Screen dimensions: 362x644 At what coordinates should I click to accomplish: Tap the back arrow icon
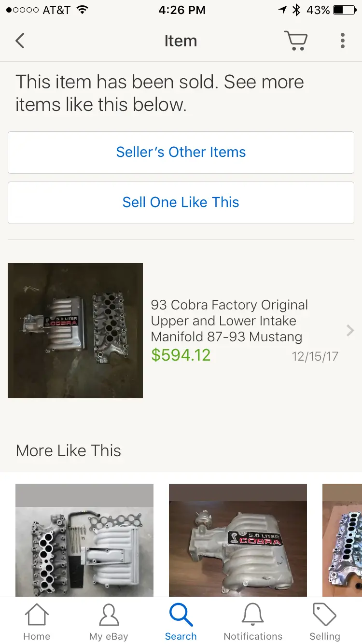(20, 41)
